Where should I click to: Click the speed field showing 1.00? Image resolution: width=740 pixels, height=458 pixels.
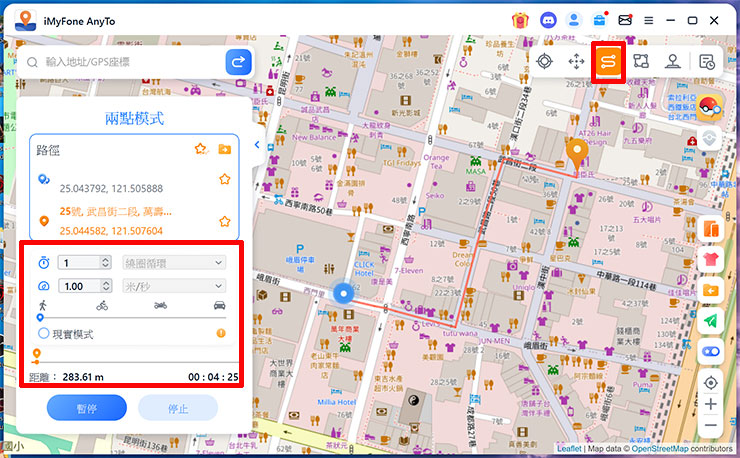coord(79,286)
